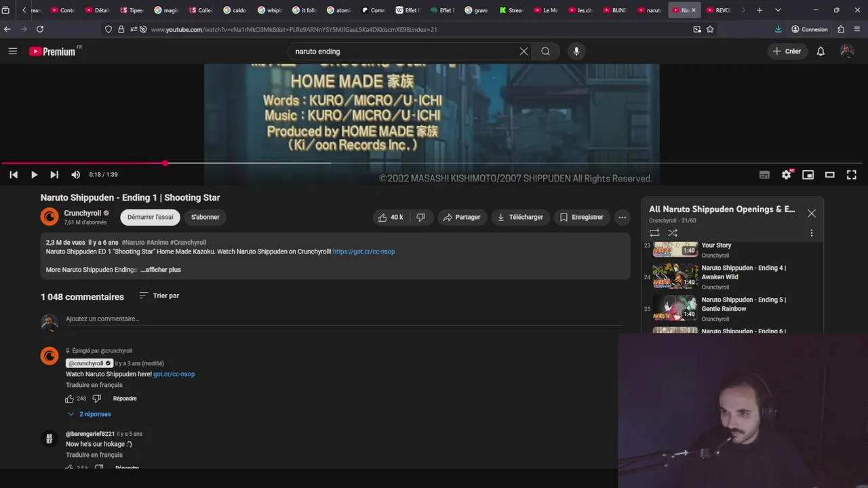
Task: Open Ending 4 Awaken Wild thumbnail
Action: pos(675,277)
